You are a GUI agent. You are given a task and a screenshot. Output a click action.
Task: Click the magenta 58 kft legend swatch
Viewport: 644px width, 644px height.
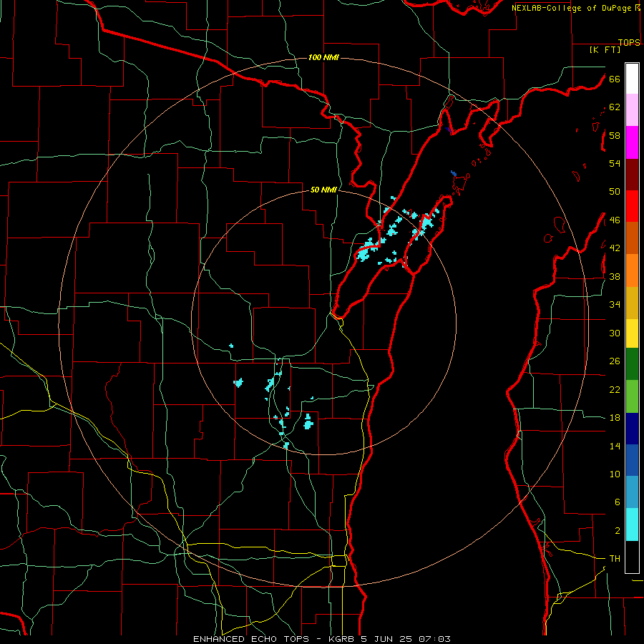tap(632, 142)
